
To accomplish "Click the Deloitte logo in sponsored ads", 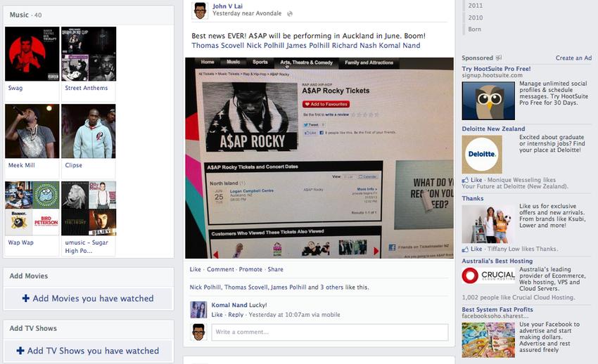I will (482, 155).
